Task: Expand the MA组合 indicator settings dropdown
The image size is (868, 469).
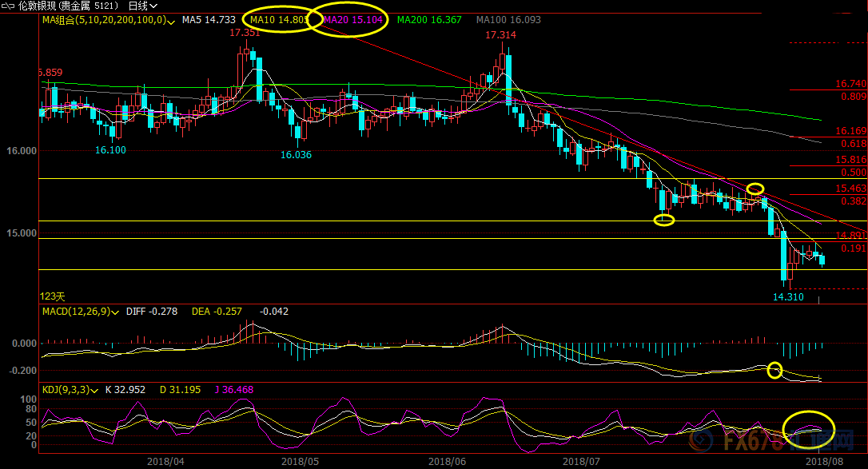Action: coord(171,19)
